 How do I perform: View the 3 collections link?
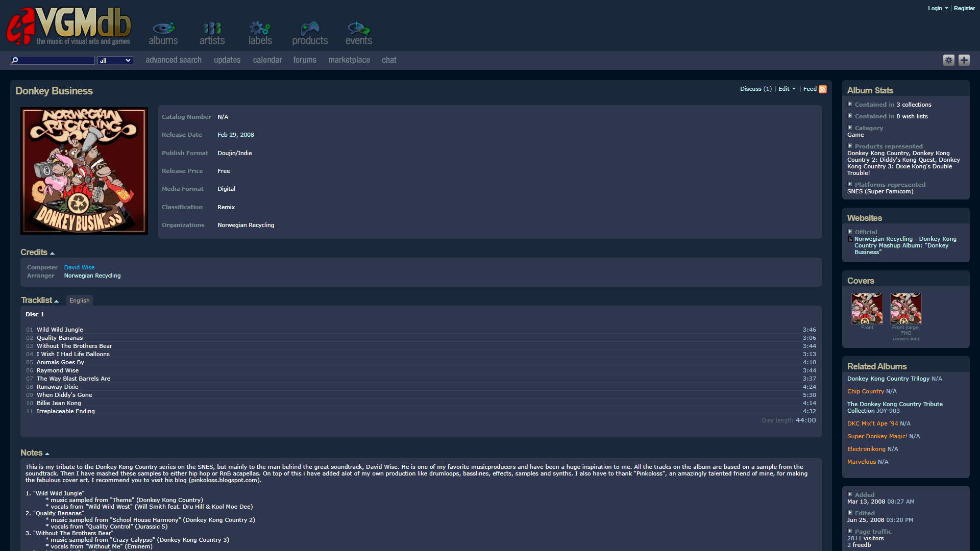[x=914, y=105]
